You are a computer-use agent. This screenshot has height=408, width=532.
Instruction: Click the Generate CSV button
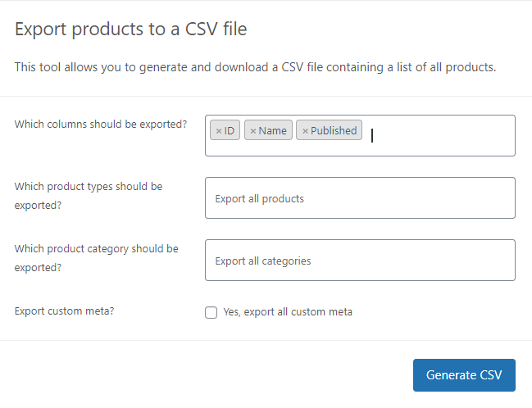tap(464, 375)
